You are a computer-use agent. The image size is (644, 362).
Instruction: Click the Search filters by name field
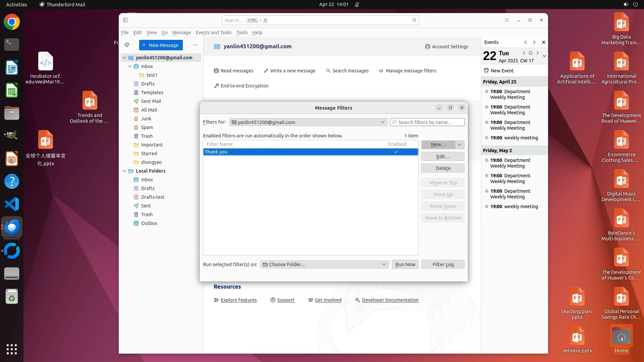(428, 122)
